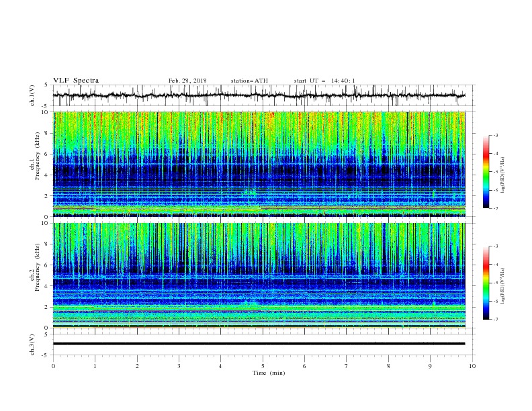
Task: Click the "ch.3(V)" axis label
Action: 32,345
